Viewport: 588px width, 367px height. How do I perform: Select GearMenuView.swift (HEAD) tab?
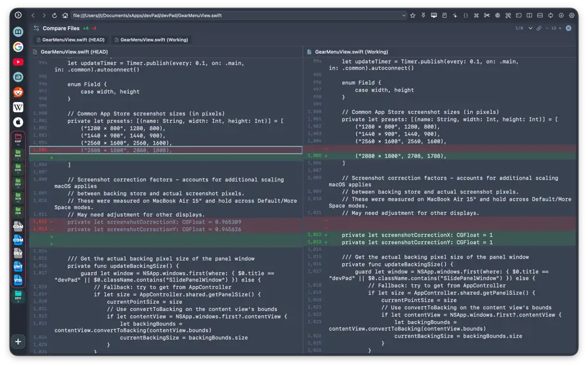[70, 40]
